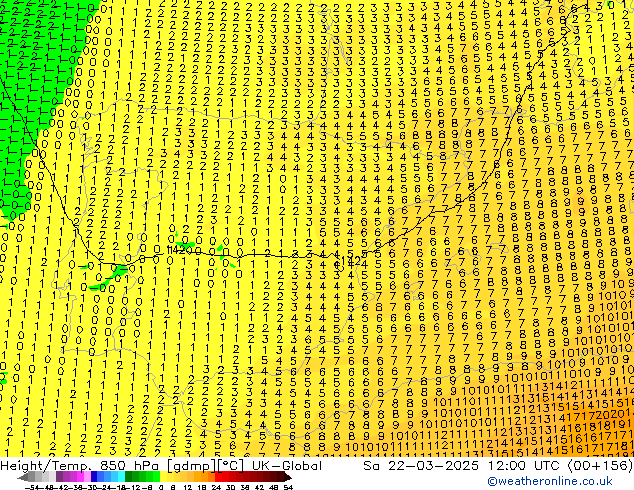Click the 142 contour label left of center
Screen dimensions: 634x490
click(175, 250)
